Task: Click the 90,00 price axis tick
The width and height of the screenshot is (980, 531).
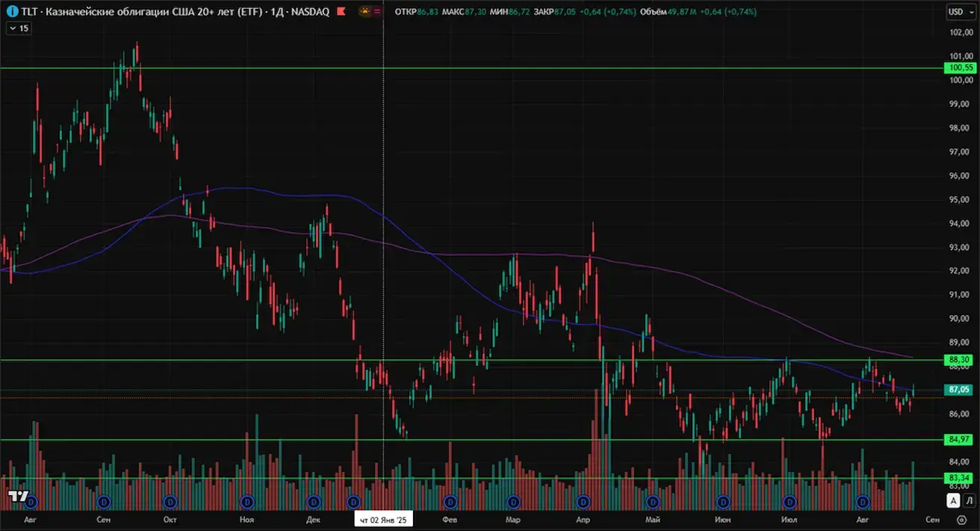Action: 958,318
